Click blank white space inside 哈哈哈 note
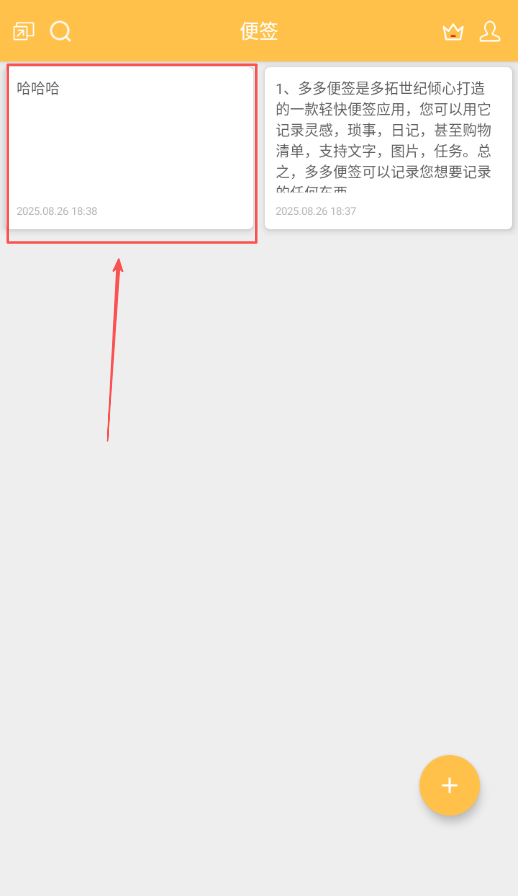Viewport: 518px width, 896px height. click(130, 151)
